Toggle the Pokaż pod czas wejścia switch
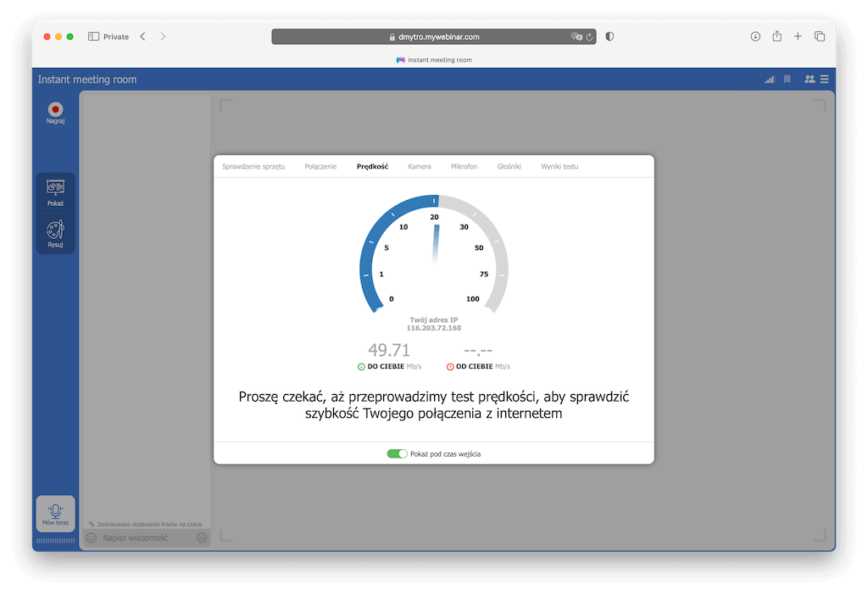The width and height of the screenshot is (868, 594). tap(397, 453)
